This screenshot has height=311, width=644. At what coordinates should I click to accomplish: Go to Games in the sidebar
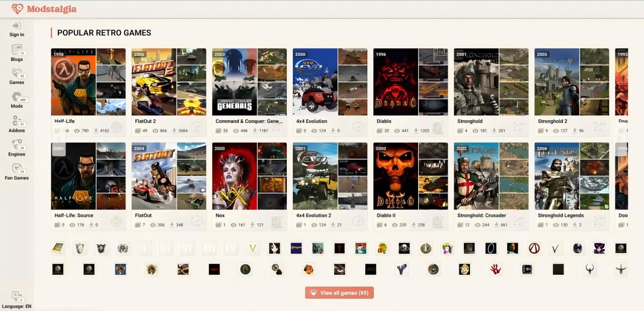click(17, 76)
